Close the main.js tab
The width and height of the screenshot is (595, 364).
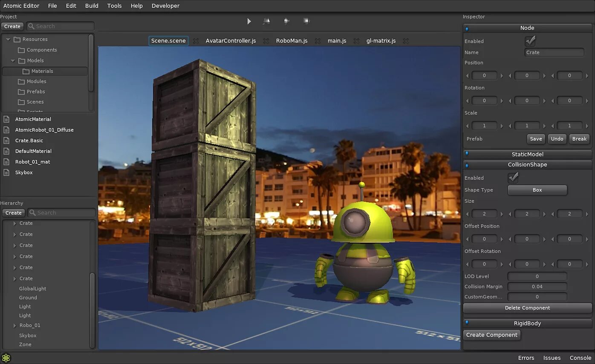tap(356, 41)
